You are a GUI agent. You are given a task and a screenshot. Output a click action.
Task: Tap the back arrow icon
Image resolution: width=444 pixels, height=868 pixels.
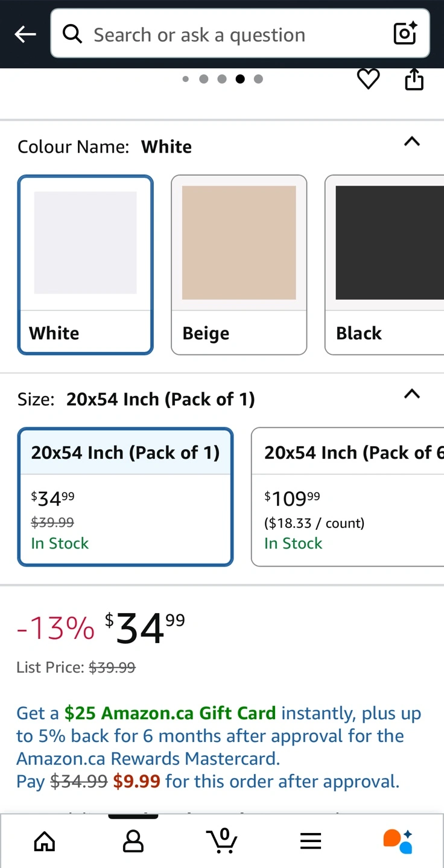pyautogui.click(x=25, y=34)
